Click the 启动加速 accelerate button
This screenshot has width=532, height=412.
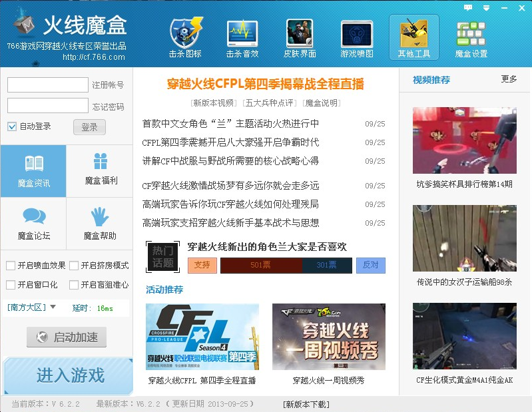(x=67, y=337)
